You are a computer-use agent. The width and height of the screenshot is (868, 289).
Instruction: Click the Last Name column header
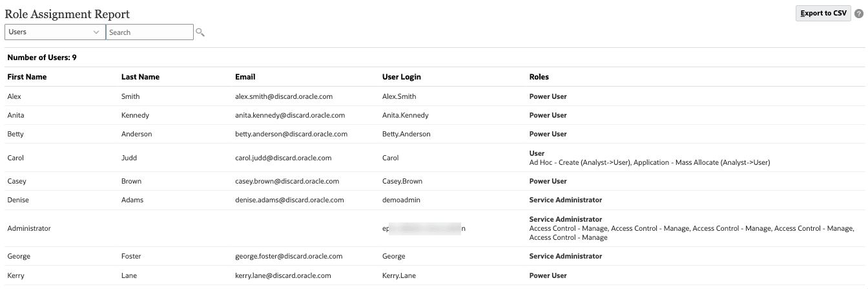click(140, 77)
